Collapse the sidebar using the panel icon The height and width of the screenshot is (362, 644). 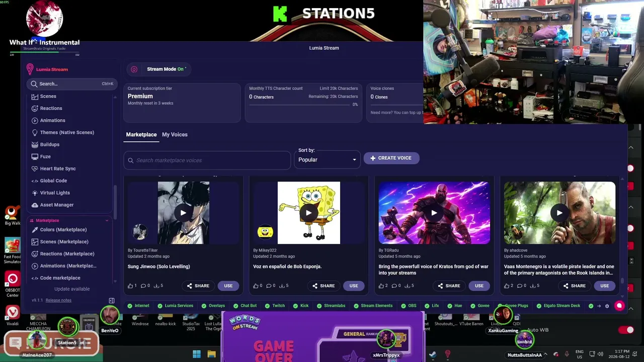tap(112, 301)
